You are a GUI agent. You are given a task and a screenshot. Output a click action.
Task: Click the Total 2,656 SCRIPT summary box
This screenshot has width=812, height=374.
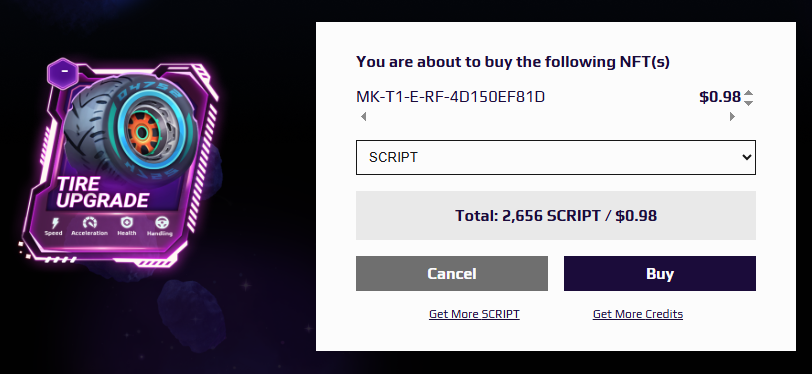coord(556,215)
